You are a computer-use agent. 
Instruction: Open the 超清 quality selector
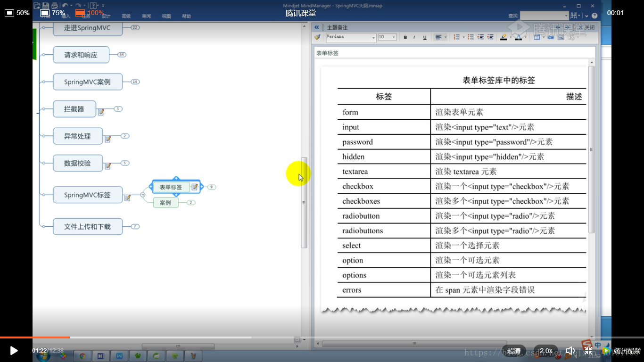pyautogui.click(x=514, y=351)
